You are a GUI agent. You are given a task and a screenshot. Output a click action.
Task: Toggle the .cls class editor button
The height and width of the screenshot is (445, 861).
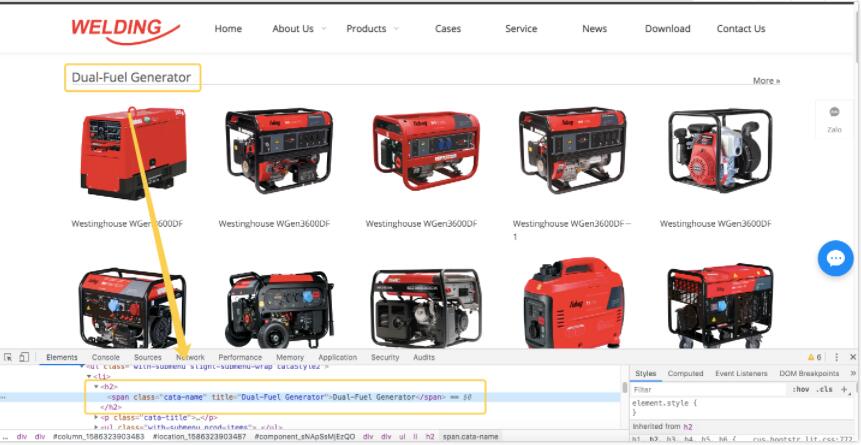coord(825,389)
